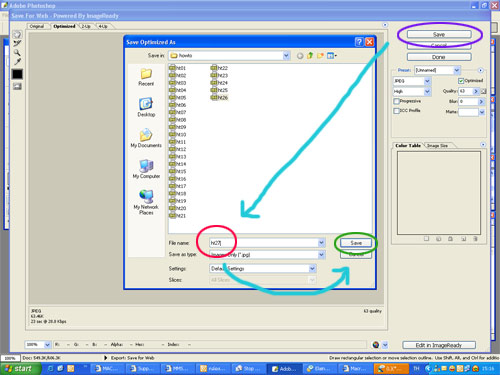Click Save in the Save Optimized As dialog

click(x=356, y=243)
